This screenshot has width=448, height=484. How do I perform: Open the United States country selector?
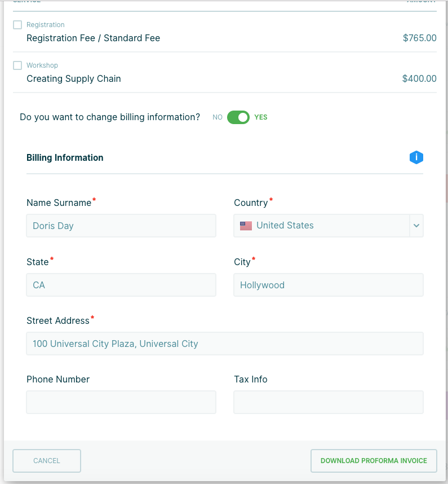(x=321, y=226)
